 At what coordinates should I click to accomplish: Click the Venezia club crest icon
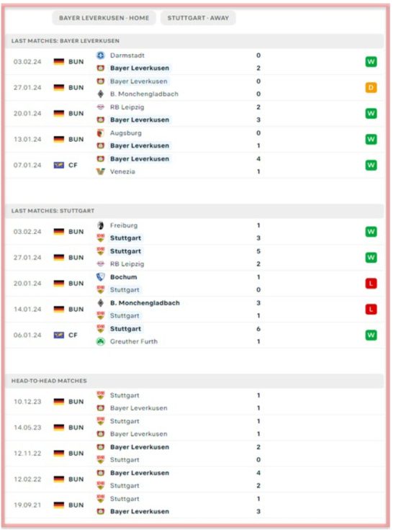pos(101,171)
